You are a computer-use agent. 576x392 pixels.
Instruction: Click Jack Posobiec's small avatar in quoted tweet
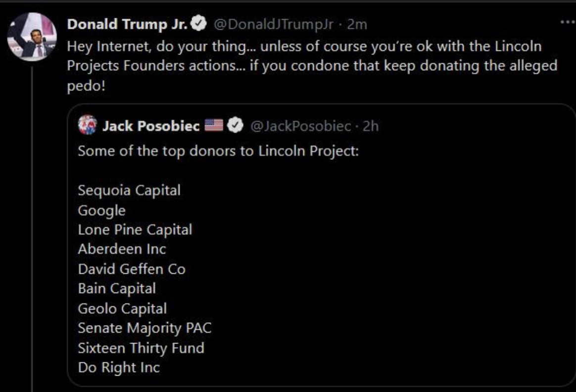point(88,126)
